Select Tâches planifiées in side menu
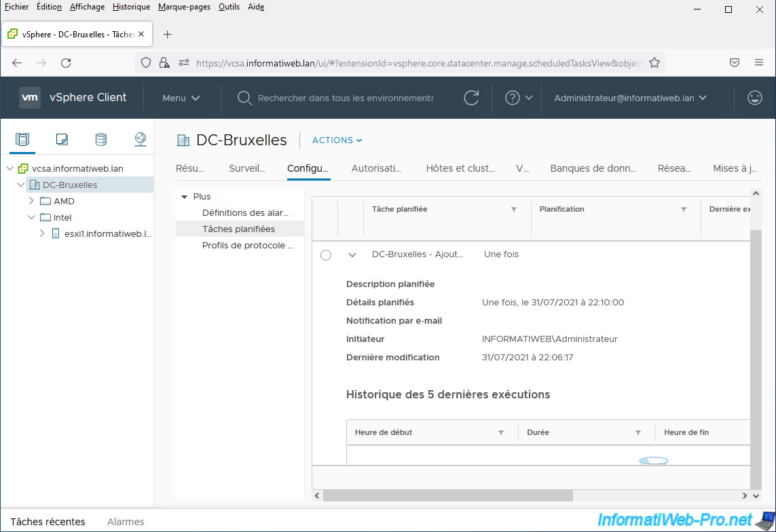 coord(238,229)
